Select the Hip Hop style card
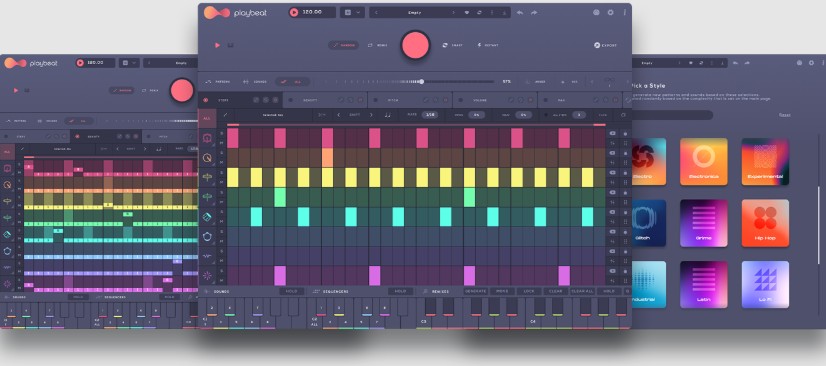 click(x=765, y=223)
